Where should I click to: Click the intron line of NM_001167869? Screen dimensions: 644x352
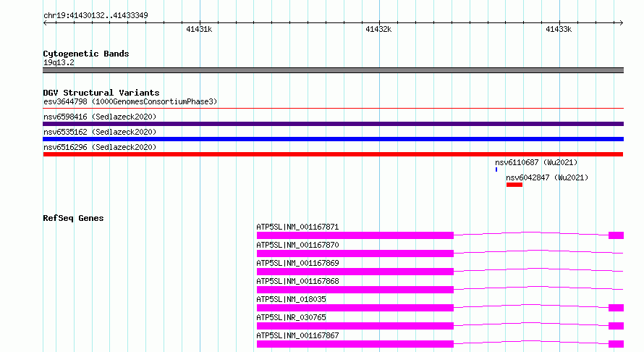[x=538, y=269]
